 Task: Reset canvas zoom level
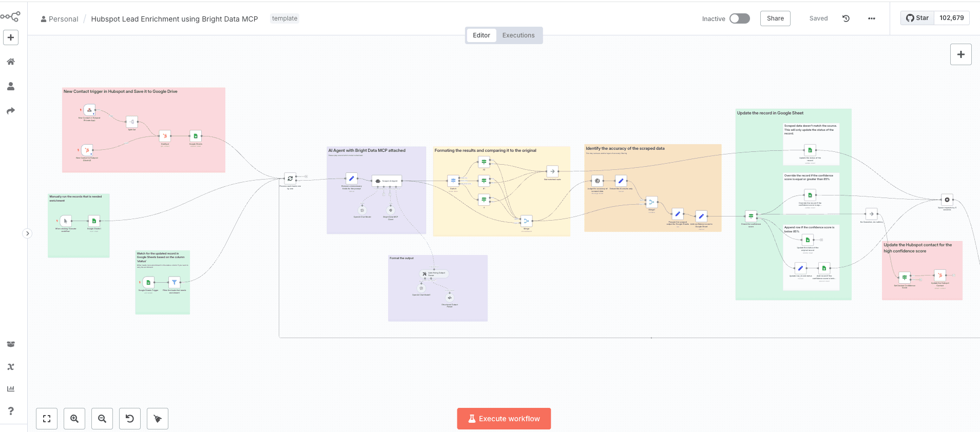130,419
